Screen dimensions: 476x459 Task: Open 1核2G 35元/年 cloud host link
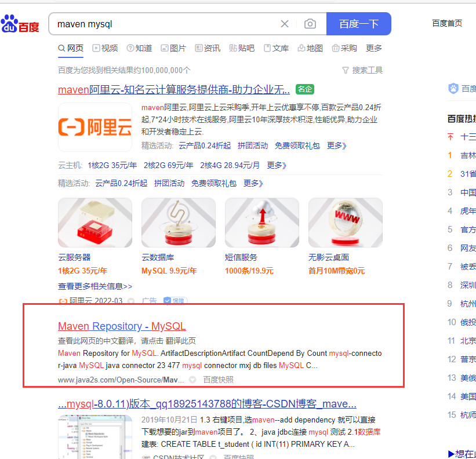point(112,165)
